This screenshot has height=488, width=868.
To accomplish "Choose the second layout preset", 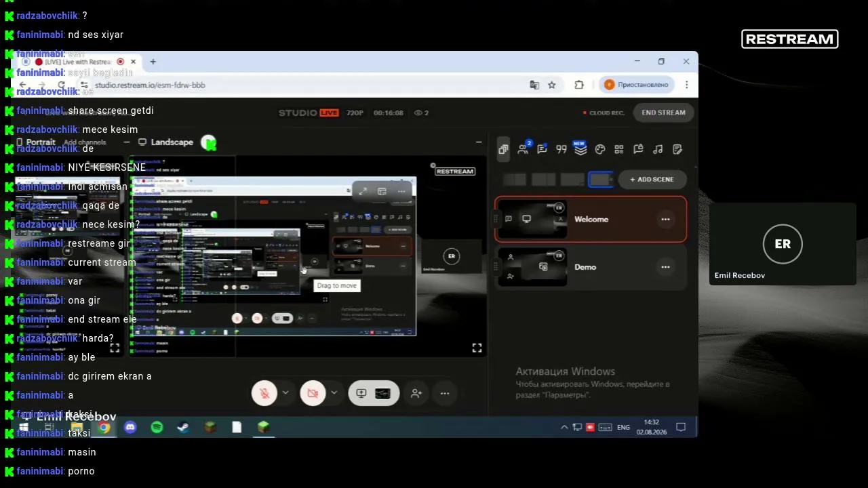I will tap(543, 180).
